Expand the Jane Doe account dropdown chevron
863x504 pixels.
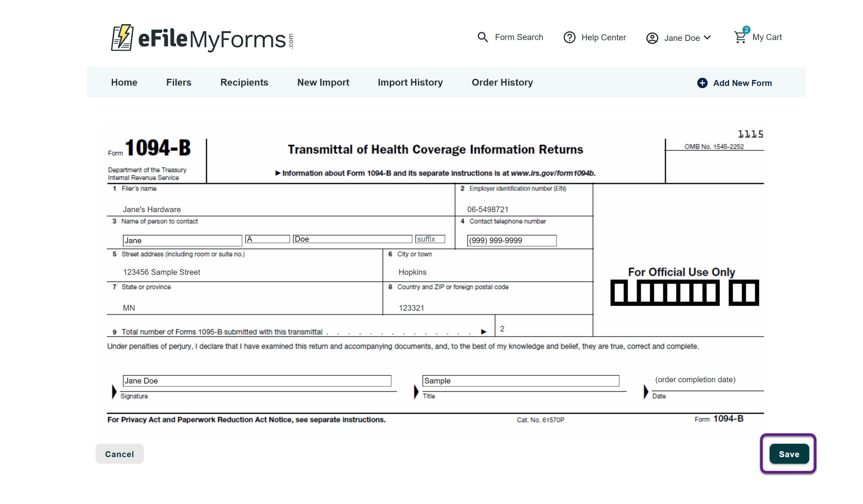tap(708, 37)
